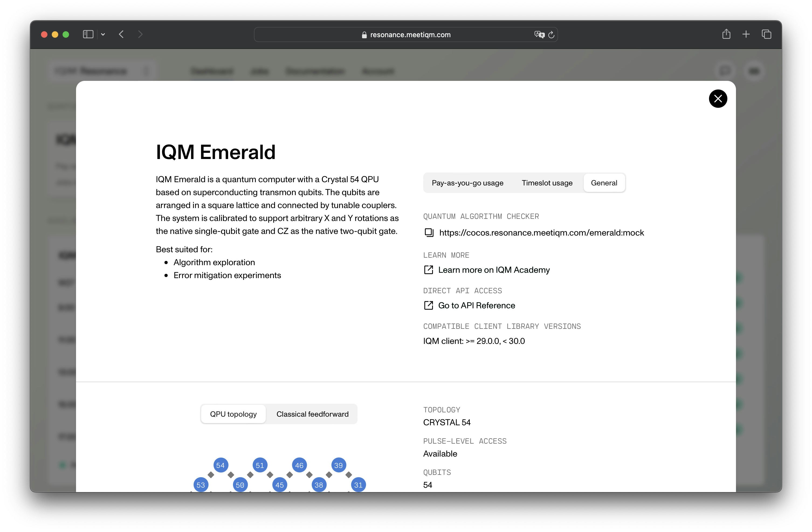Select qubit 53 in the topology

(x=201, y=485)
